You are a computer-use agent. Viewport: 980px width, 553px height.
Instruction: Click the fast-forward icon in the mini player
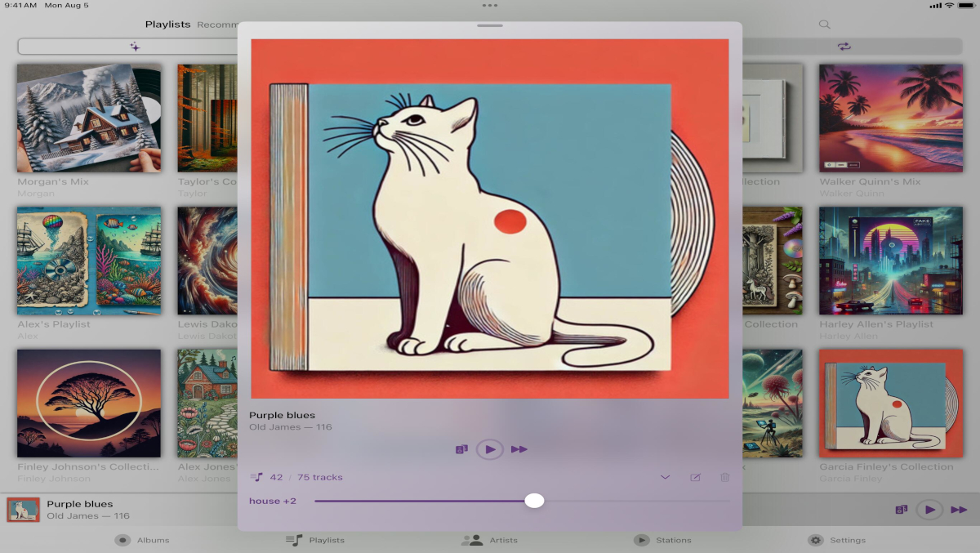pos(959,510)
